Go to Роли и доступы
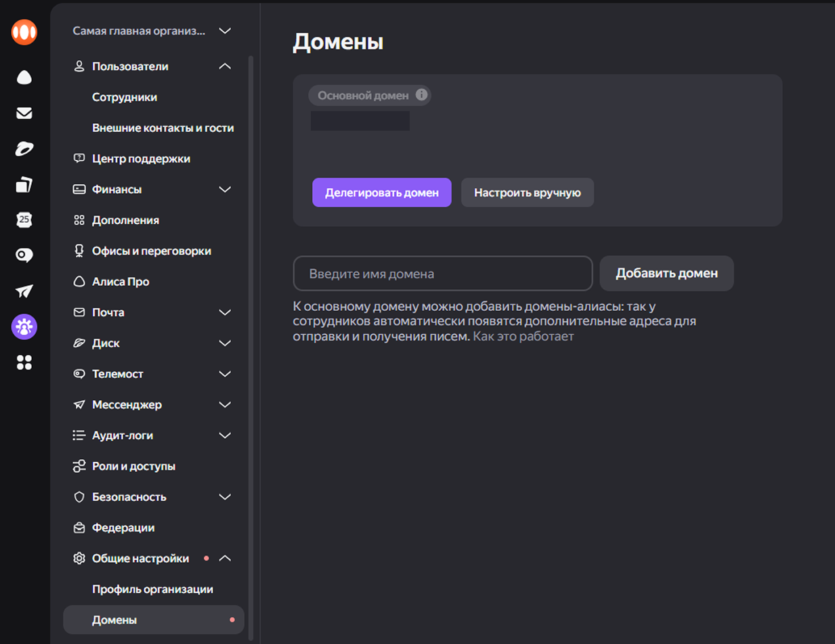This screenshot has height=644, width=835. (x=133, y=467)
